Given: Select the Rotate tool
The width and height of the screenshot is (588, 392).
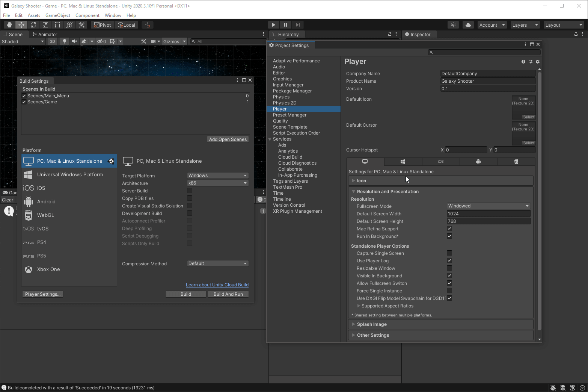Looking at the screenshot, I should click(x=33, y=25).
